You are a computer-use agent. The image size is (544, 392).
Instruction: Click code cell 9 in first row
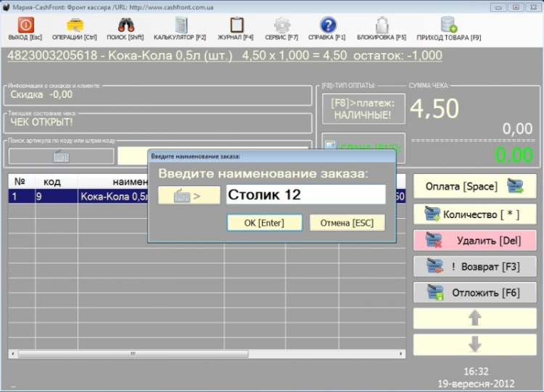pyautogui.click(x=56, y=196)
